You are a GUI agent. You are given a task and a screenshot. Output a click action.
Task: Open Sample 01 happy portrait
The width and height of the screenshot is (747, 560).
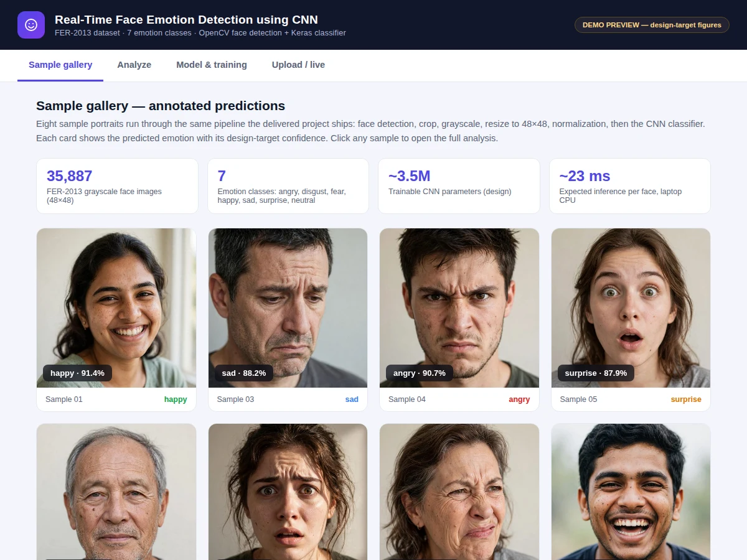click(x=116, y=308)
